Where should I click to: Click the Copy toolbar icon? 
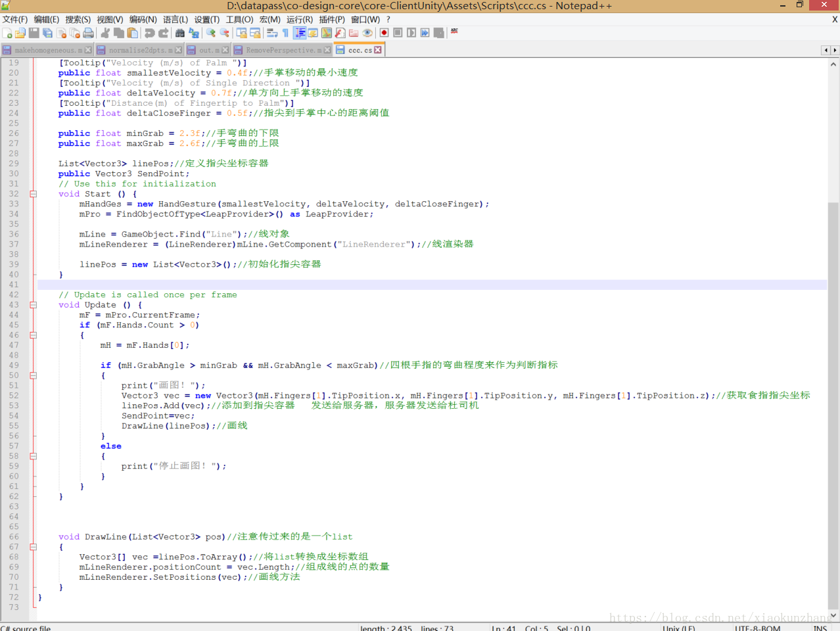point(119,33)
